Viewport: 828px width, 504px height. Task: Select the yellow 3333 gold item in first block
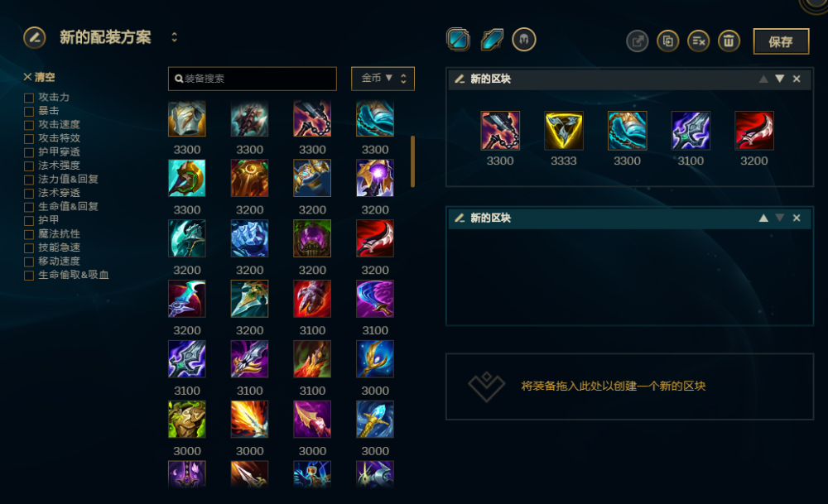tap(563, 131)
